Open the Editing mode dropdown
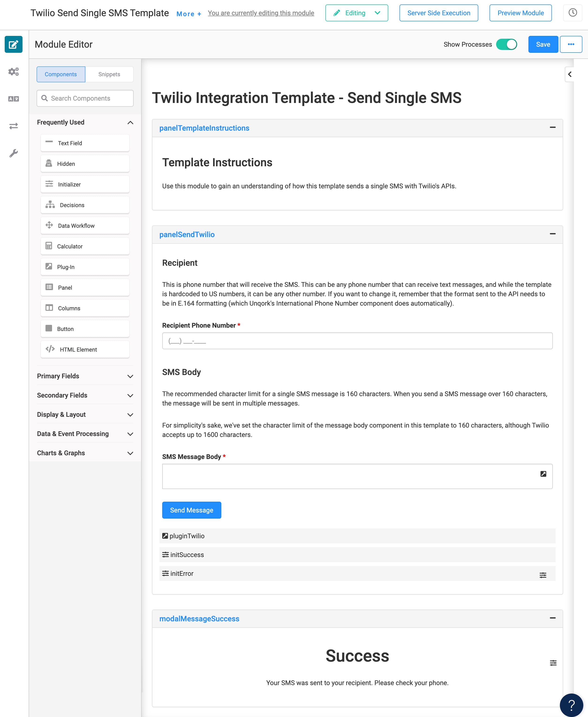 pyautogui.click(x=357, y=13)
